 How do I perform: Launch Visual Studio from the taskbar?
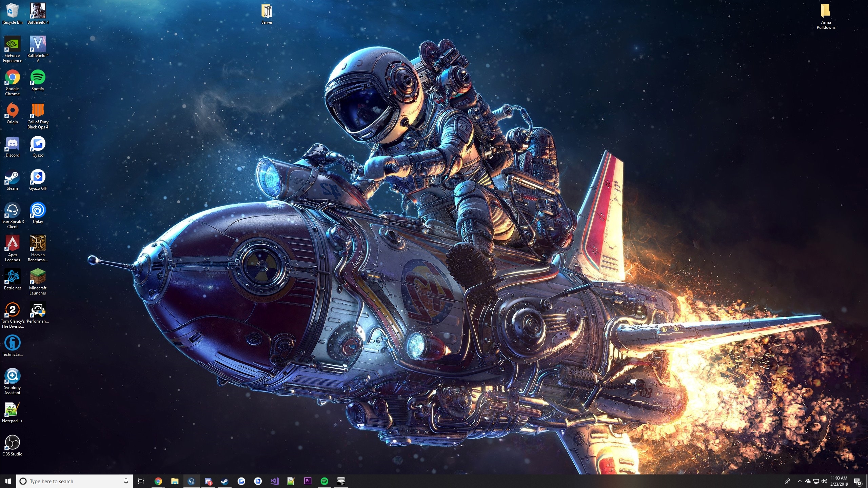(274, 481)
